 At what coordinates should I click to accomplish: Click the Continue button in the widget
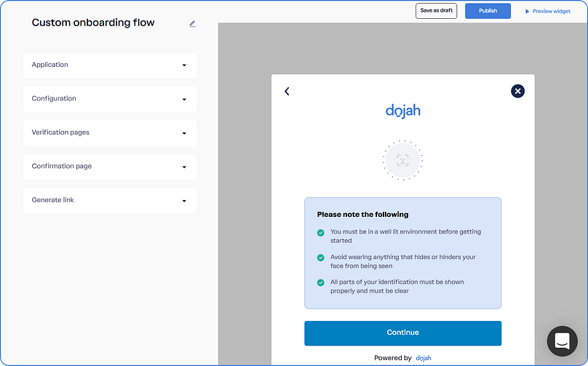(x=402, y=333)
